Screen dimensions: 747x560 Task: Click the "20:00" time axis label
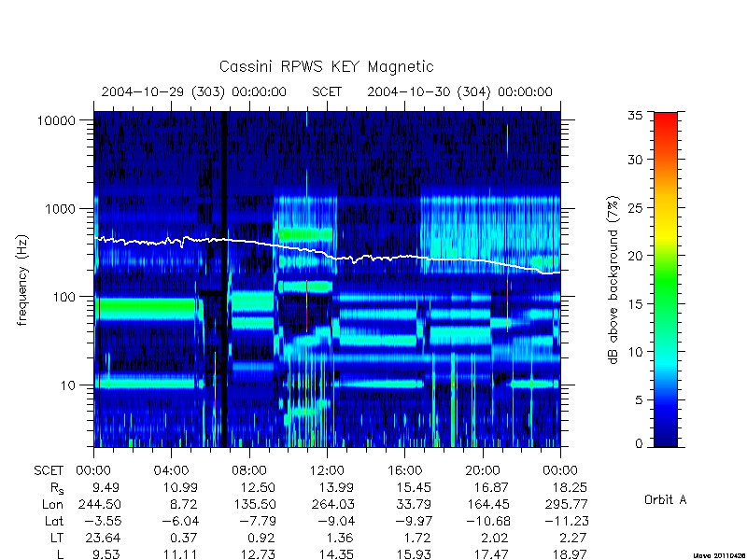tap(483, 471)
